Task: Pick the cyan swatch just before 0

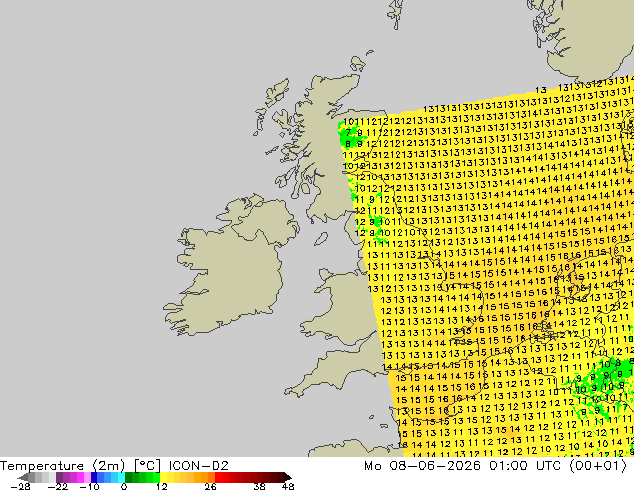Action: [121, 477]
